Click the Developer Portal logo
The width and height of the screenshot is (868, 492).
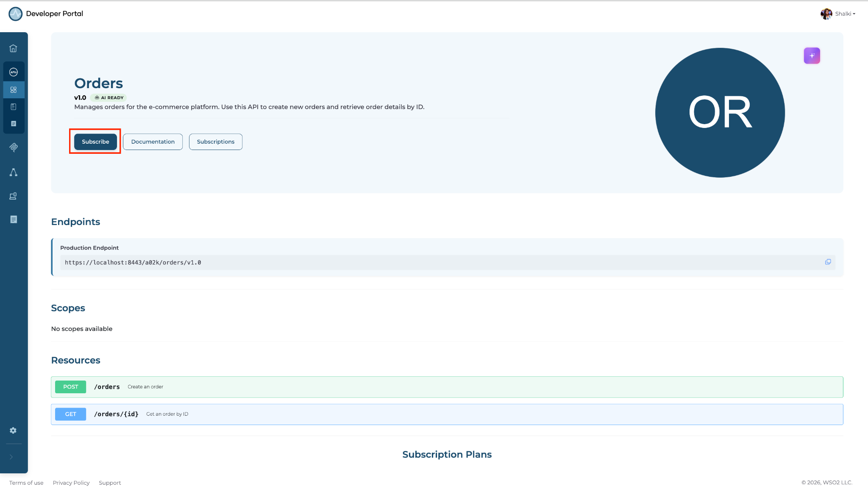point(16,14)
